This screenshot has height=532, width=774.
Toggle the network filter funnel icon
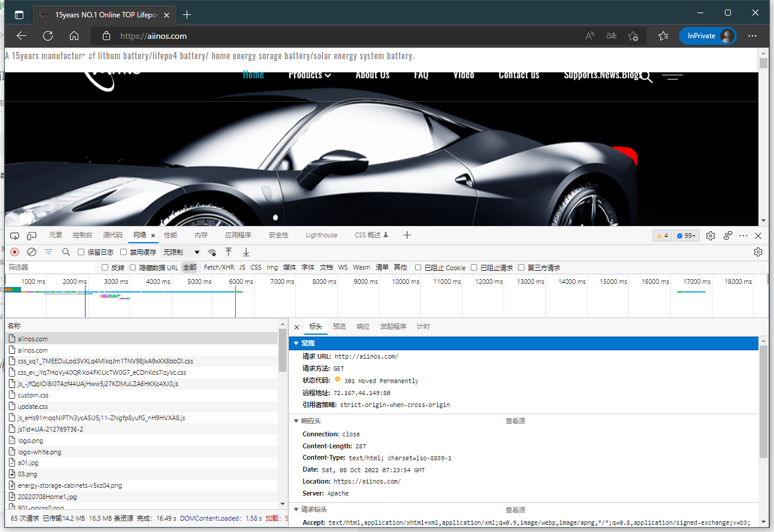pos(49,252)
